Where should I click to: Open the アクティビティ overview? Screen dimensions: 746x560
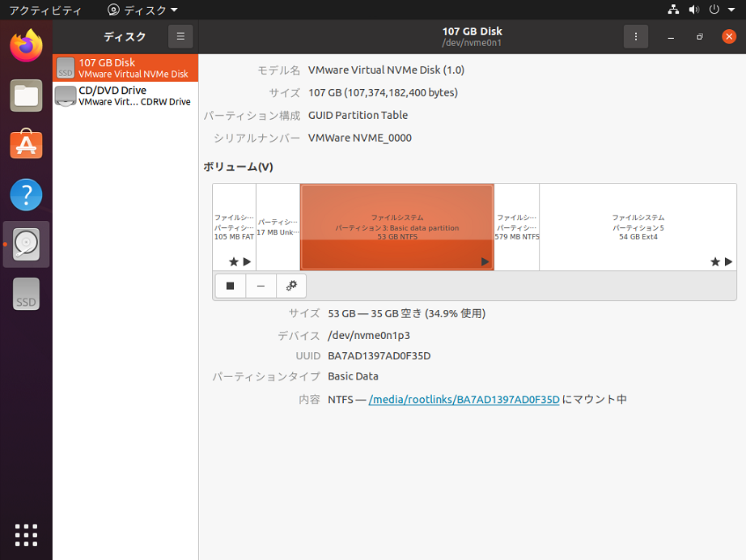click(x=45, y=10)
